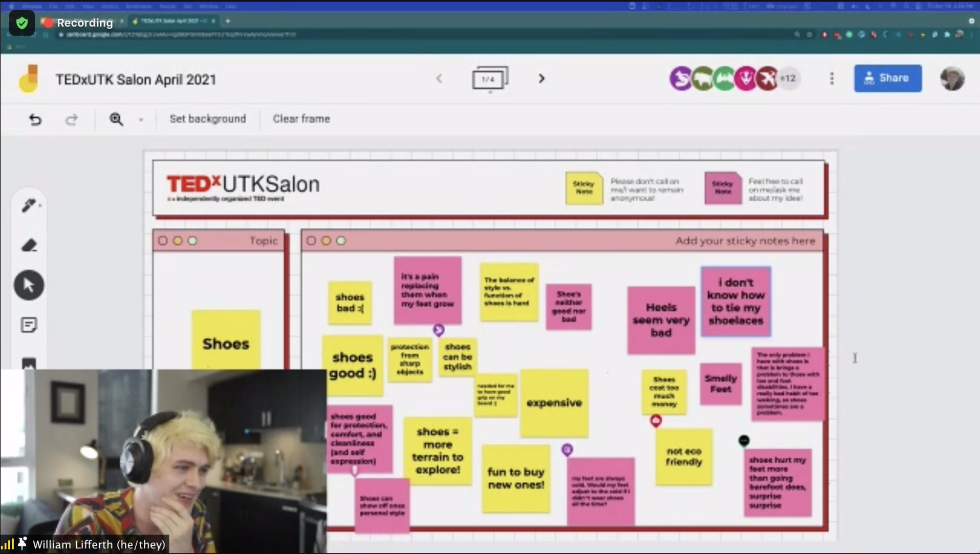The width and height of the screenshot is (980, 554).
Task: Click the Undo arrow icon
Action: [35, 119]
